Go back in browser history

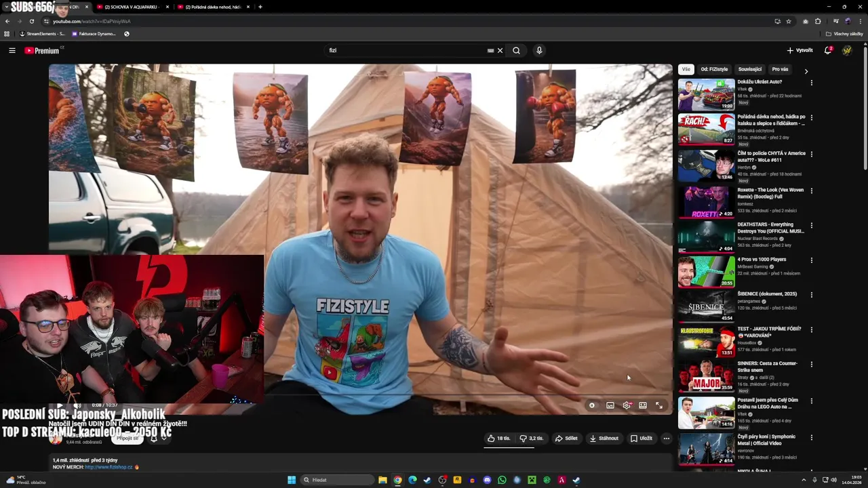7,21
